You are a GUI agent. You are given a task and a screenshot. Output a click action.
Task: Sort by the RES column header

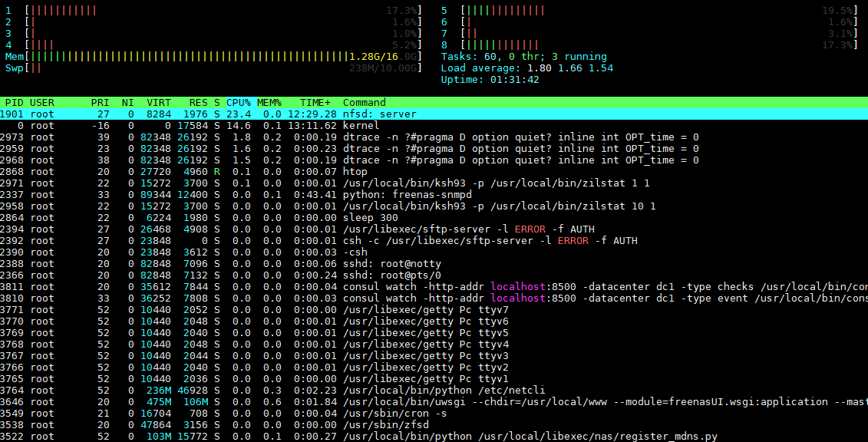[x=198, y=102]
